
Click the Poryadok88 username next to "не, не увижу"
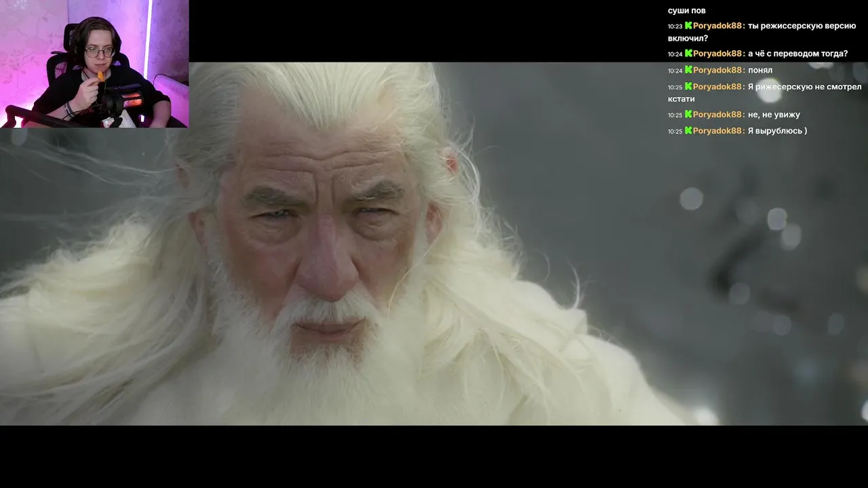[718, 115]
